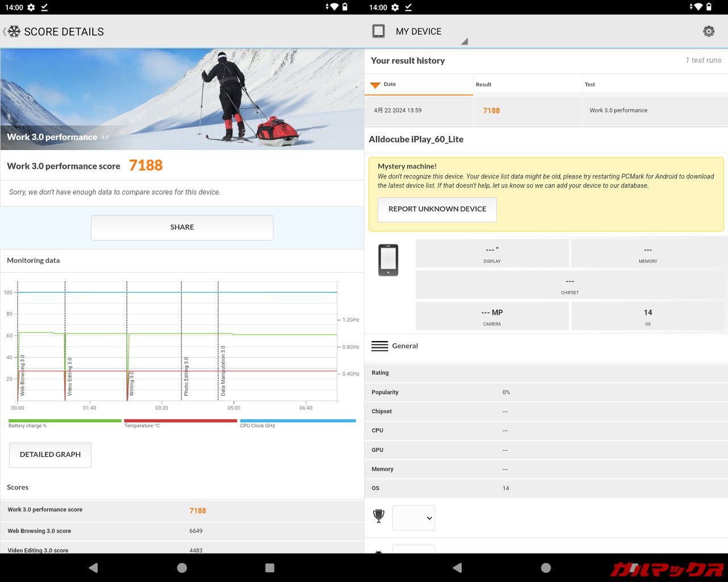
Task: Select the Test column header
Action: [x=590, y=85]
